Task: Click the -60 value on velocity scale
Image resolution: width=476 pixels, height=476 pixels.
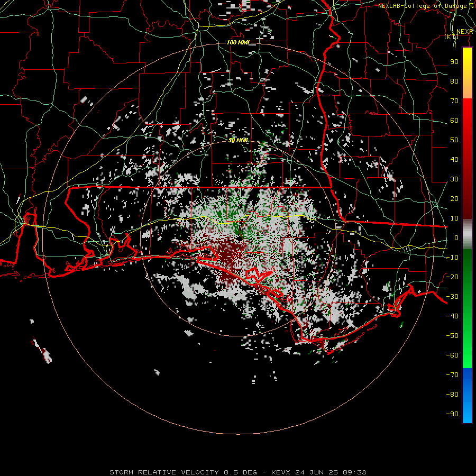Action: point(452,355)
